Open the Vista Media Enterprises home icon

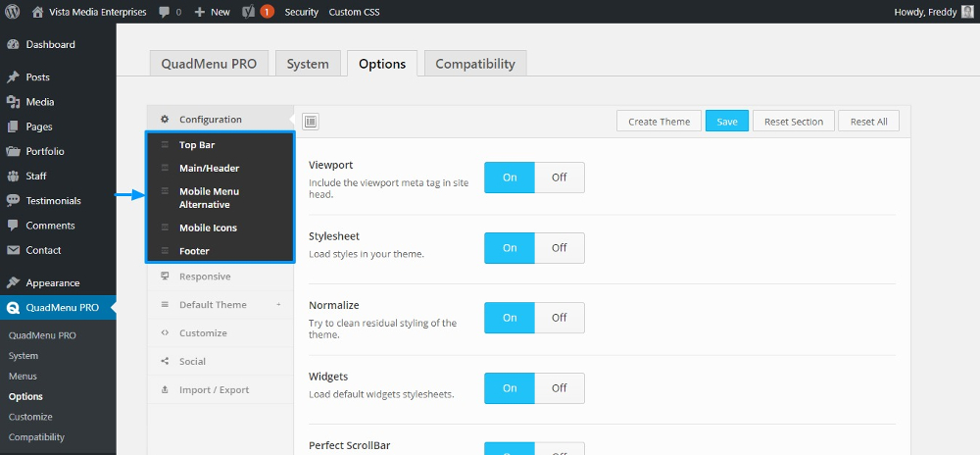click(x=37, y=11)
